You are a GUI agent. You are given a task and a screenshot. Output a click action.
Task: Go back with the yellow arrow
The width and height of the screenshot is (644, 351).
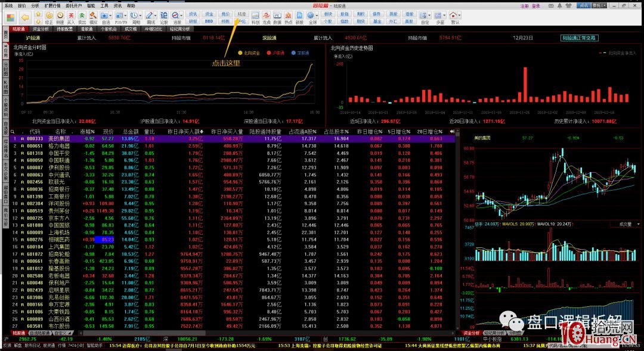pos(25,18)
